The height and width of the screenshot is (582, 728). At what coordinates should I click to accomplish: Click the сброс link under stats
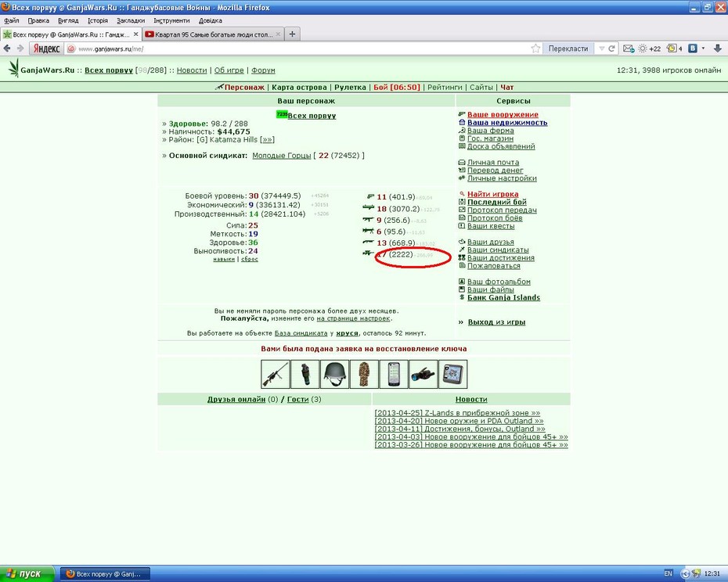(250, 259)
